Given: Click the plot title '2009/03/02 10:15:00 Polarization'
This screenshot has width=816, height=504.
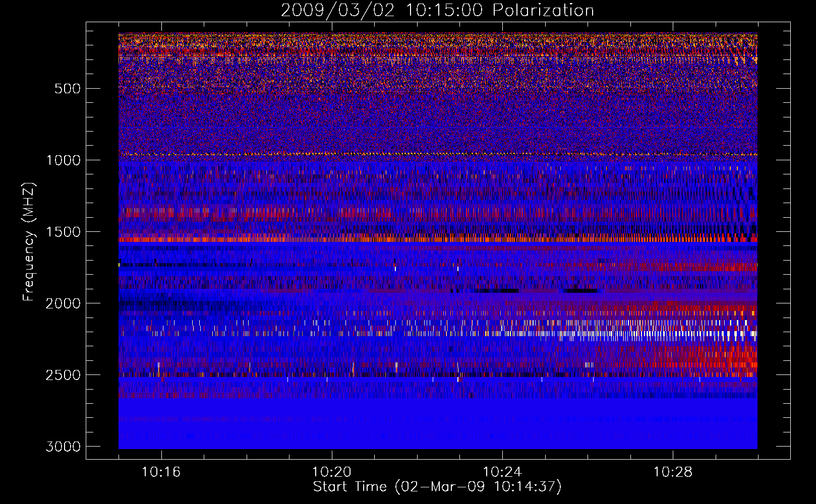Looking at the screenshot, I should point(437,10).
